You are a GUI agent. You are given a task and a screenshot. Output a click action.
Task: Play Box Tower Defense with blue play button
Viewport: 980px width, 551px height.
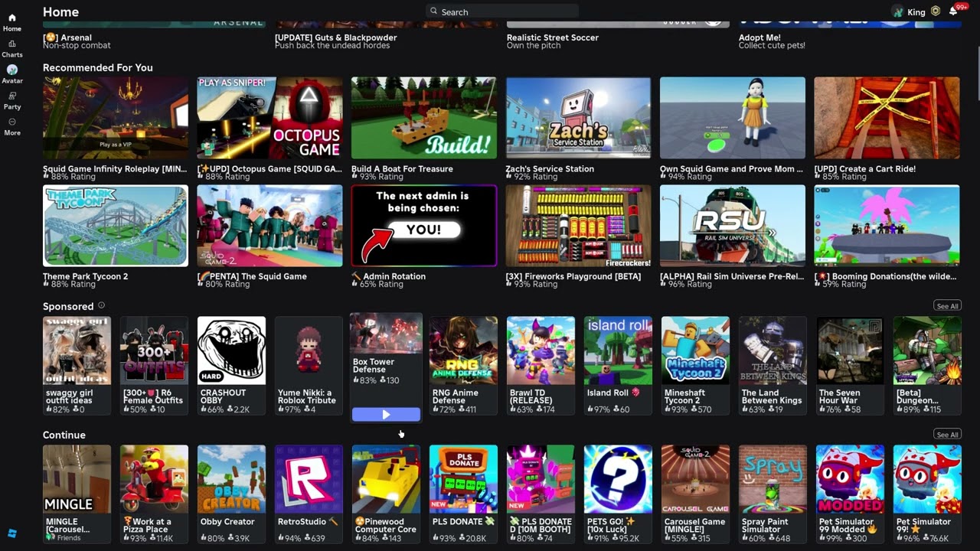point(386,414)
